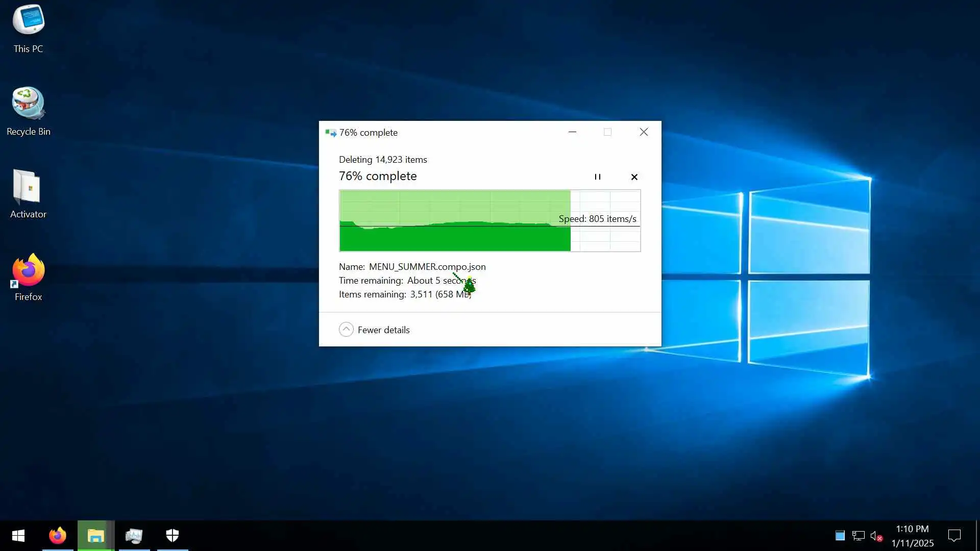980x551 pixels.
Task: Select the This PC desktop icon
Action: tap(28, 29)
